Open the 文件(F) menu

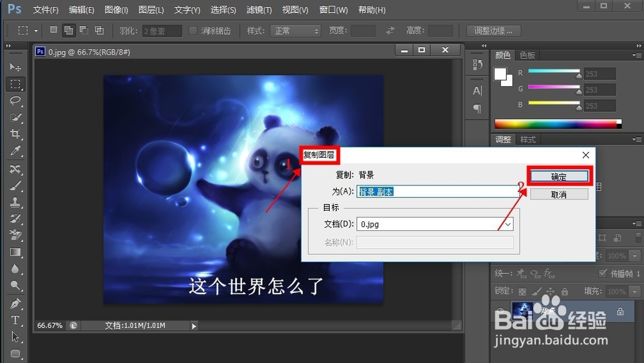coord(46,10)
